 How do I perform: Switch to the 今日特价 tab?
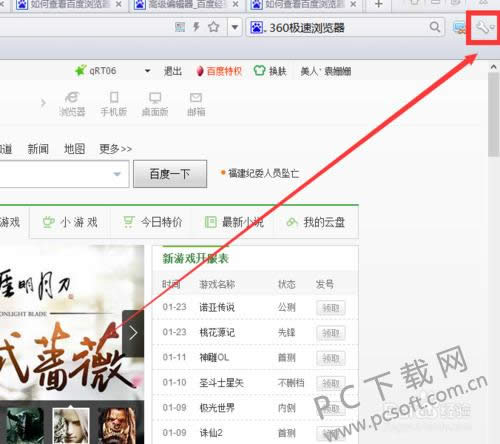(x=152, y=222)
